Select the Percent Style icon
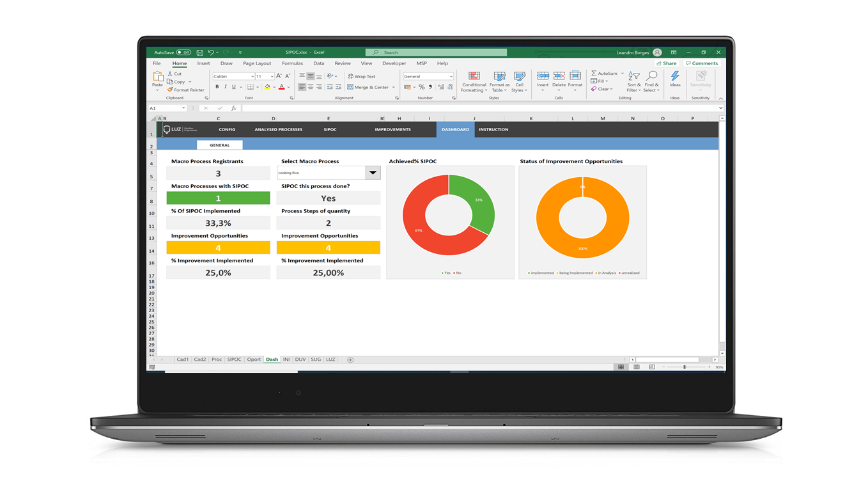Screen dimensions: 868x490 tap(421, 86)
